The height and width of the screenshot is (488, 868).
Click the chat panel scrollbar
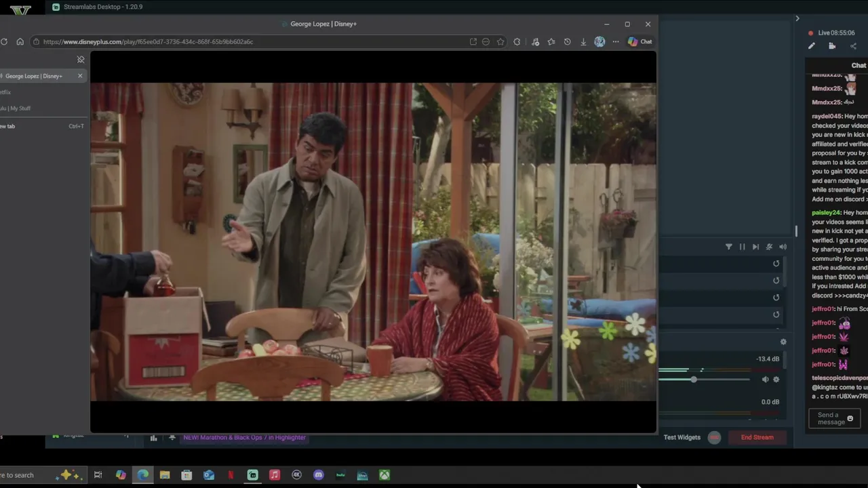coord(796,231)
